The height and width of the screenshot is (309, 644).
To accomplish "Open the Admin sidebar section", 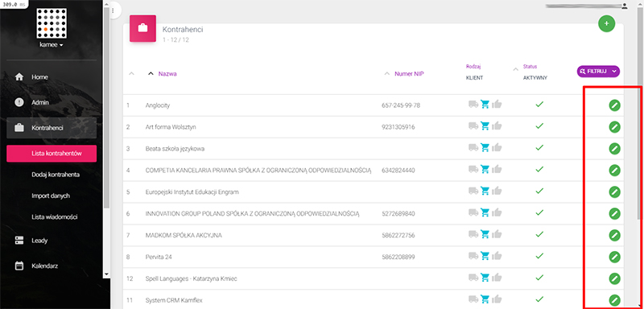I will [x=52, y=102].
